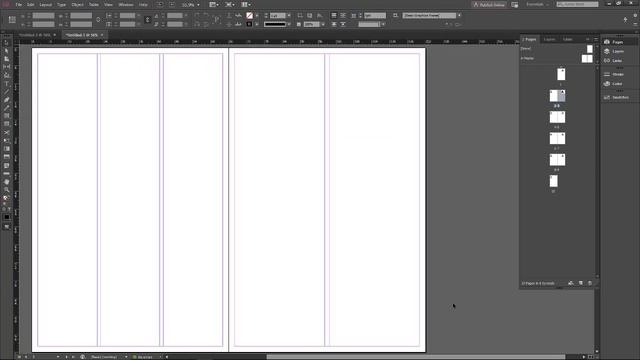Select the Gap tool
This screenshot has width=640, height=360.
pos(7,67)
